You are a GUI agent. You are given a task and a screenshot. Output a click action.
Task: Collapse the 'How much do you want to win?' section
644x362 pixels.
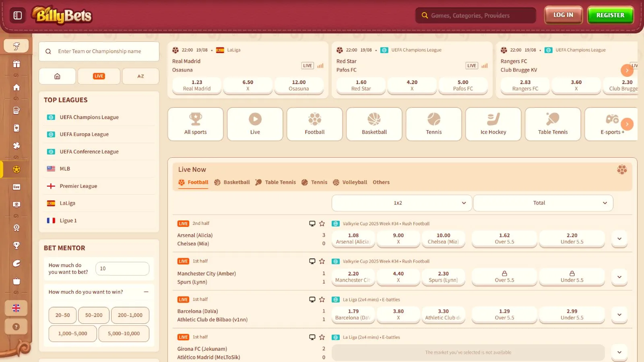click(x=146, y=292)
